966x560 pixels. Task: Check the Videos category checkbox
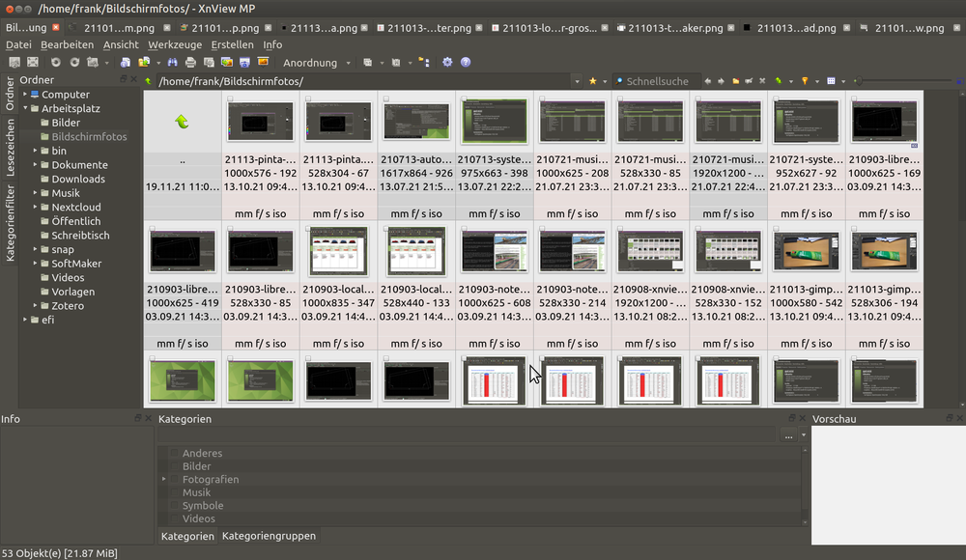click(174, 518)
